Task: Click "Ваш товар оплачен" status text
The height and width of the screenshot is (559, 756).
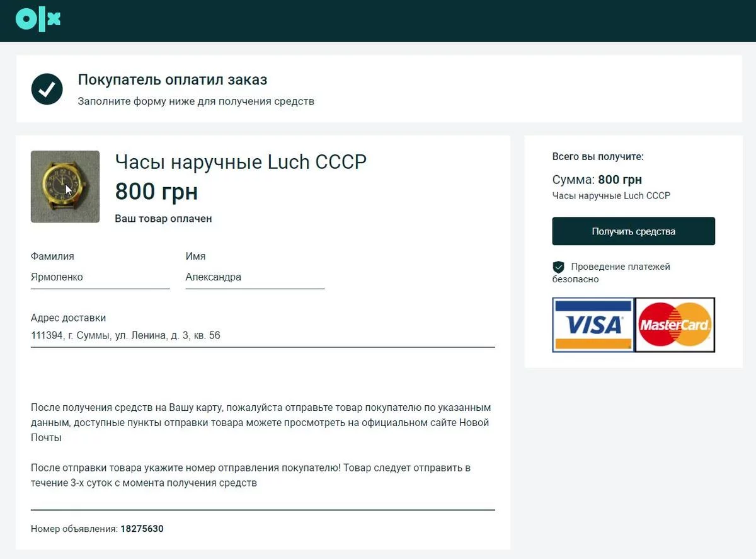Action: click(x=163, y=219)
